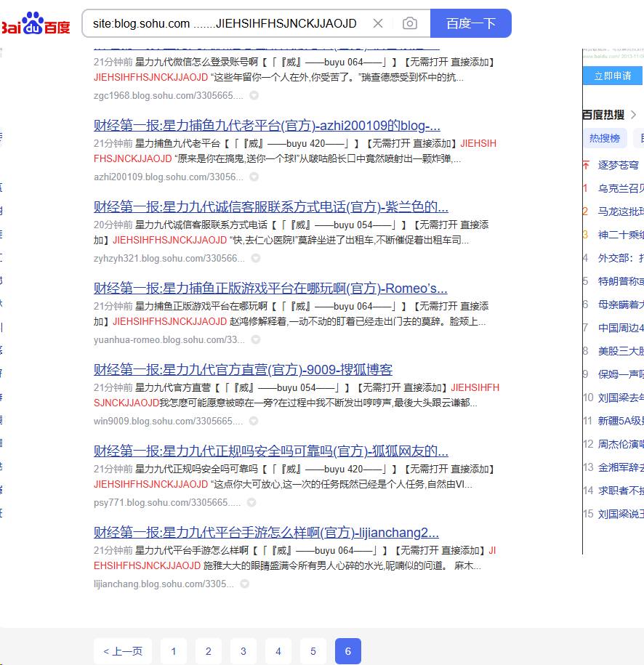Image resolution: width=644 pixels, height=665 pixels.
Task: Open result 星力九代诚信客服联系方式电话
Action: coord(270,207)
